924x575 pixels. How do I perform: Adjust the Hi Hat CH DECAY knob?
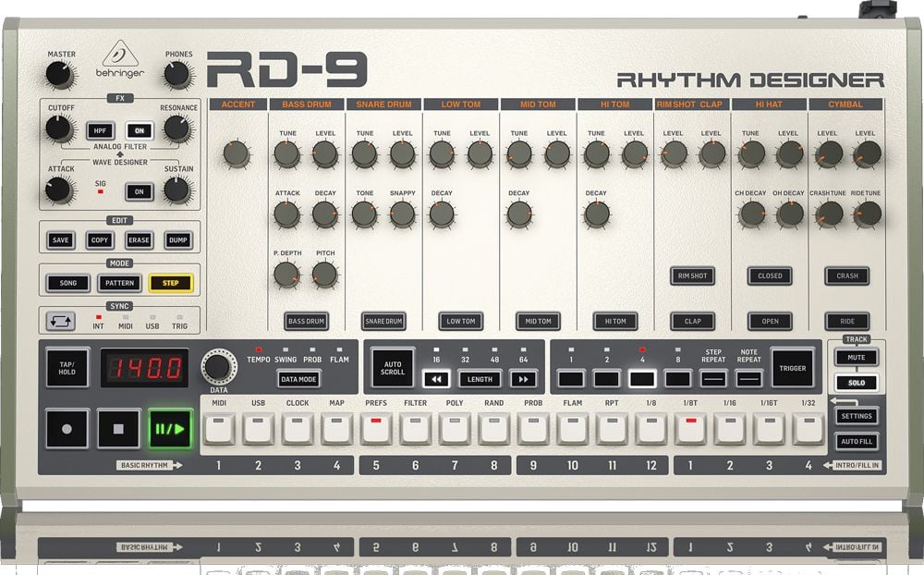[752, 214]
